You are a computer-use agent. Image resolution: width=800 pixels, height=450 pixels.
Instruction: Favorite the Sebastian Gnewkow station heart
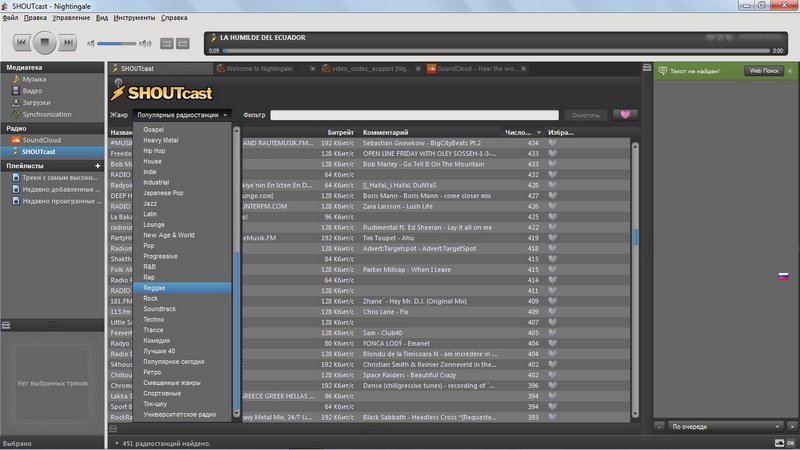[553, 143]
